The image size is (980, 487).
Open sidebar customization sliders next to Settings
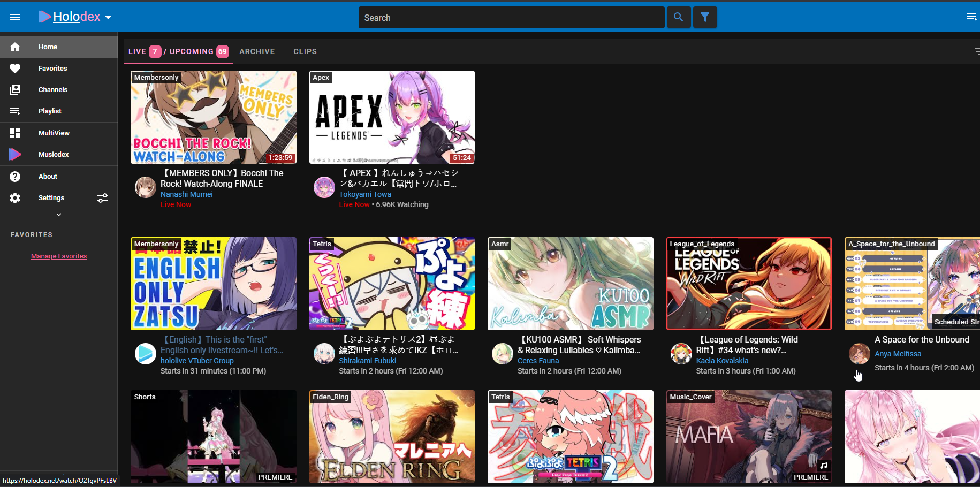point(103,198)
